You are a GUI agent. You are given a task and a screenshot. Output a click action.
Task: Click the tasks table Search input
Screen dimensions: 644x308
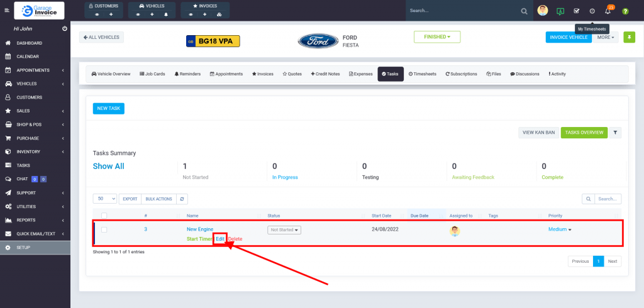tap(608, 199)
